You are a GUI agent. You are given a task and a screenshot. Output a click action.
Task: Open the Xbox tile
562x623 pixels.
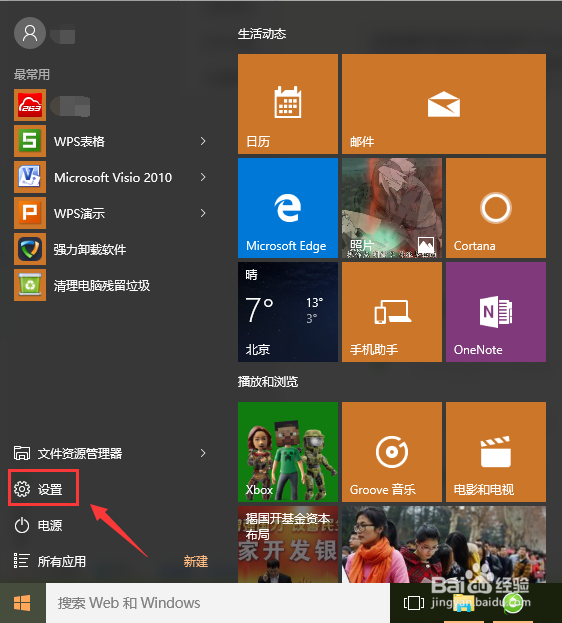point(288,452)
